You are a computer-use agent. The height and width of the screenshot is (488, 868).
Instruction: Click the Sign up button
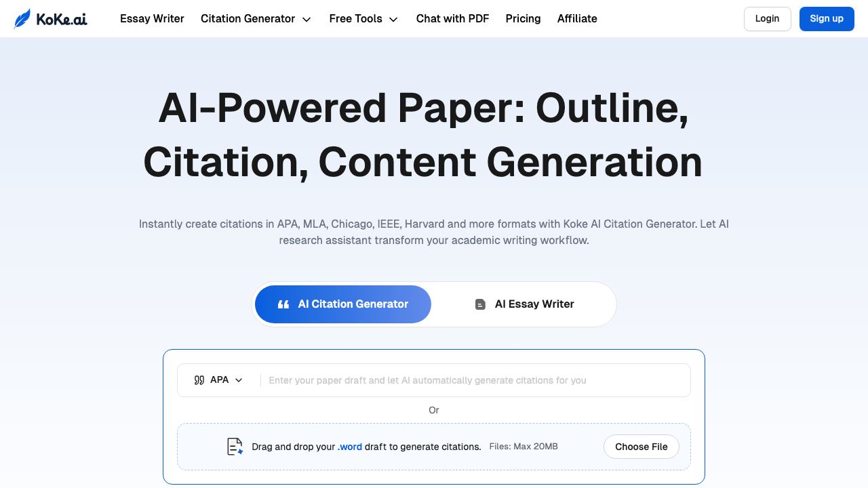tap(827, 19)
